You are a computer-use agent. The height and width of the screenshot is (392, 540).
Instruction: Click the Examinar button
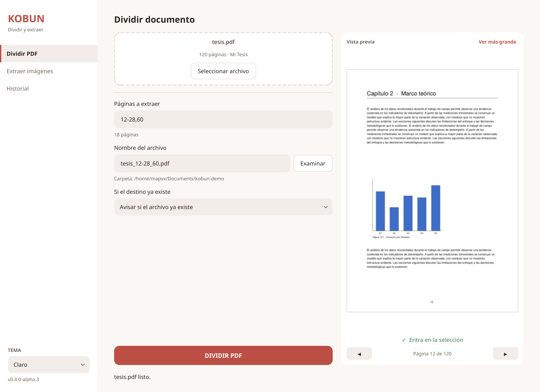313,163
